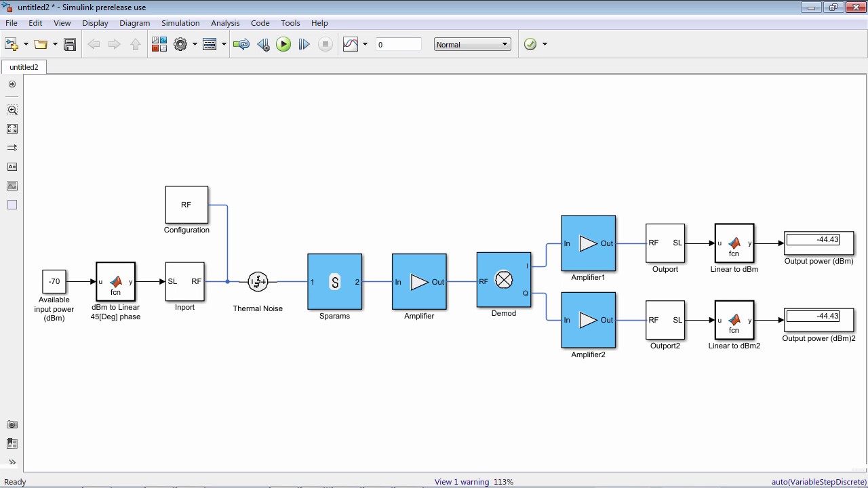868x488 pixels.
Task: Click the Zoom In palette icon
Action: click(12, 110)
